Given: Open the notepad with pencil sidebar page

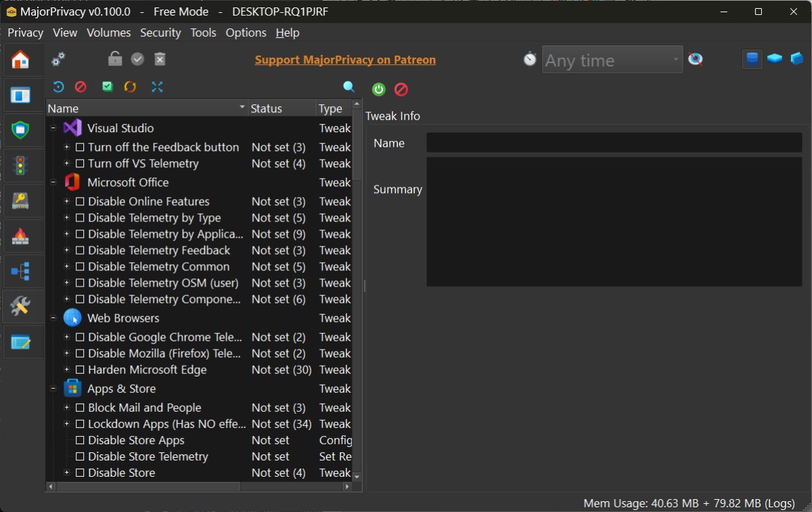Looking at the screenshot, I should (20, 342).
